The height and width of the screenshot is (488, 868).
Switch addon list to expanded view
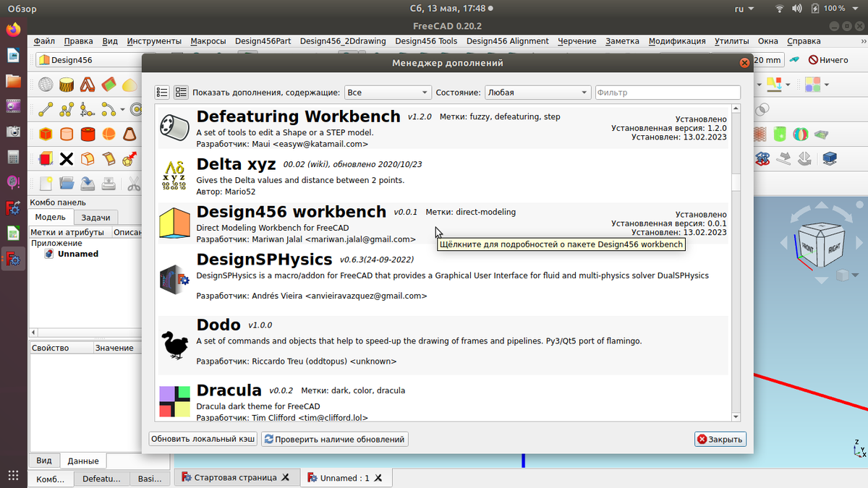[x=181, y=93]
